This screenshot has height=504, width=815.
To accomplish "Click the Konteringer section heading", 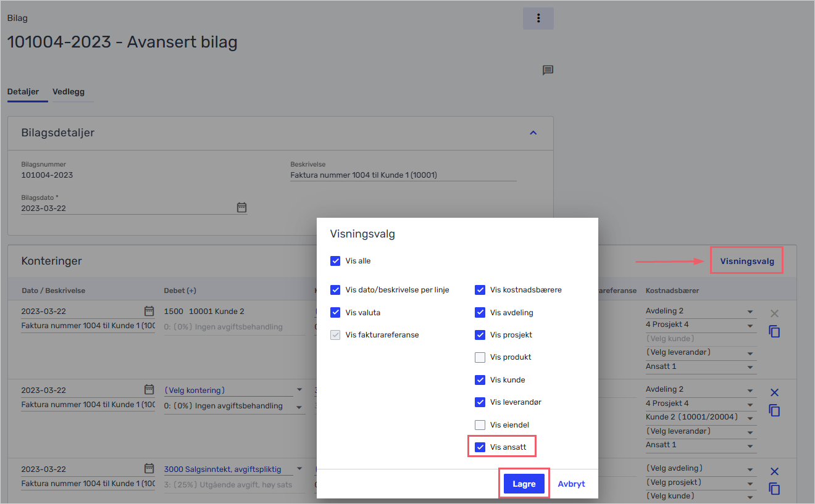I will coord(51,261).
